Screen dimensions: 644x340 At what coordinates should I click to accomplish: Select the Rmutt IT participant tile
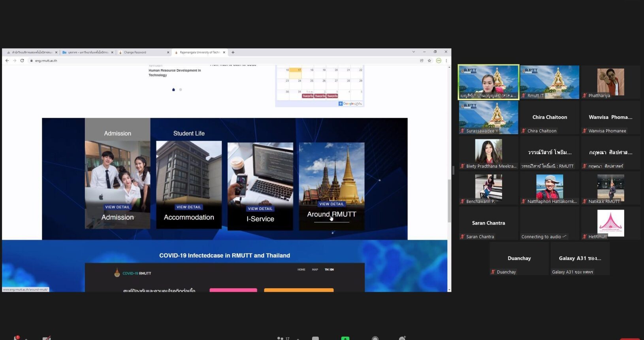(550, 82)
